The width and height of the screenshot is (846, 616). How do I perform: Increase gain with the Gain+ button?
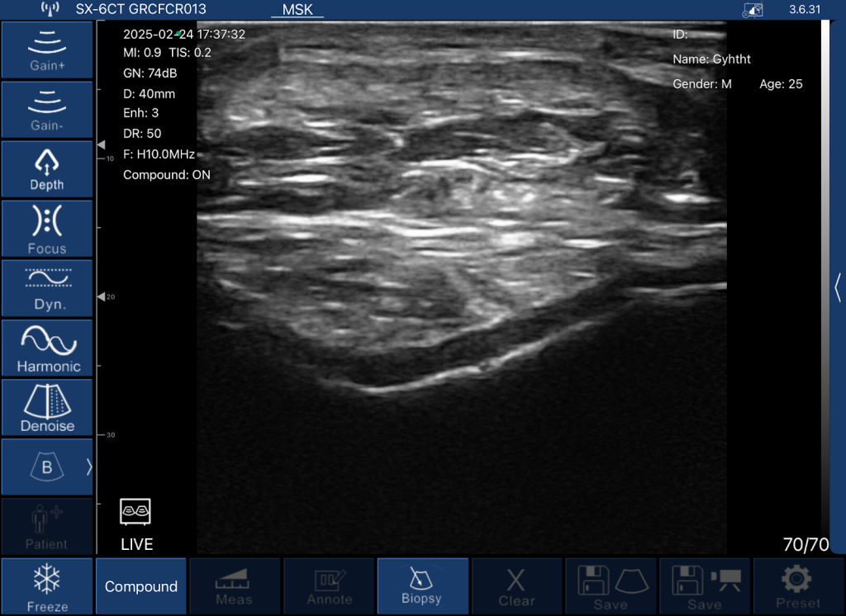click(47, 50)
